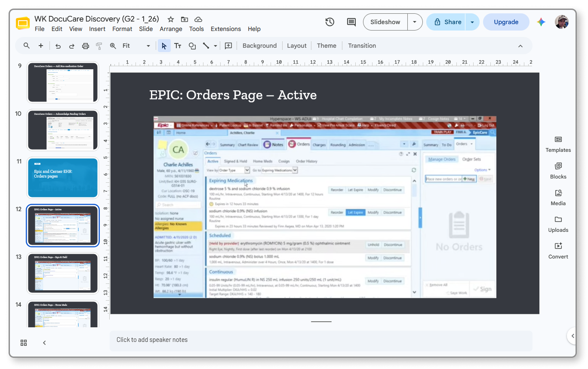The height and width of the screenshot is (369, 588).
Task: Open the File menu
Action: pyautogui.click(x=40, y=29)
